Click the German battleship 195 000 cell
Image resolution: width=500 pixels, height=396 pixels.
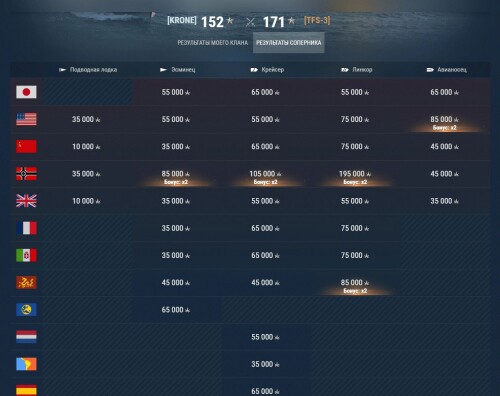click(x=355, y=174)
